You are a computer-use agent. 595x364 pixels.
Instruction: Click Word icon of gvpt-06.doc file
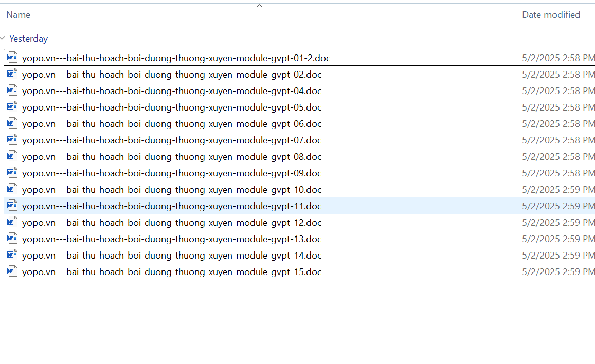(x=12, y=123)
